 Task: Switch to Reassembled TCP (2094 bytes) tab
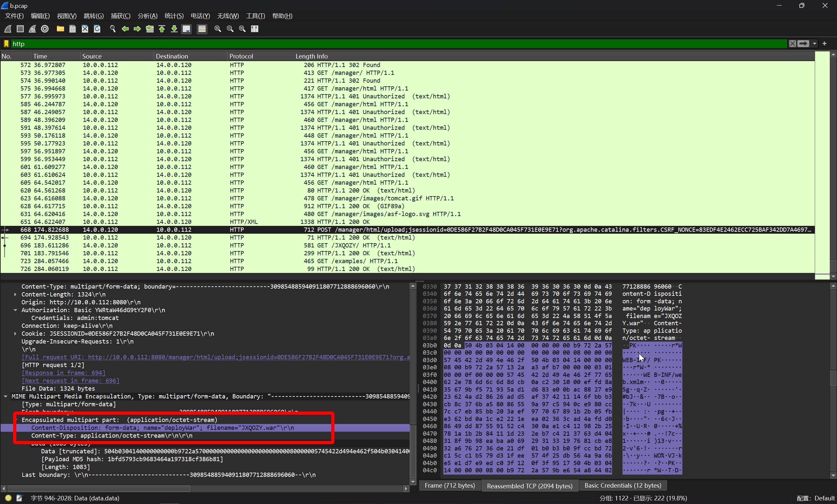[x=529, y=486]
